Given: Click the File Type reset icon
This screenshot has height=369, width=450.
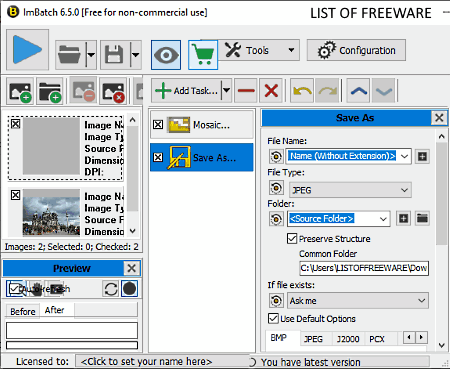Looking at the screenshot, I should (276, 188).
